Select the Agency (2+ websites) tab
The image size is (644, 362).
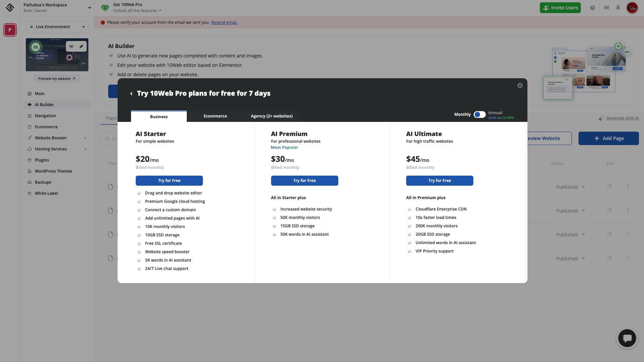(271, 116)
